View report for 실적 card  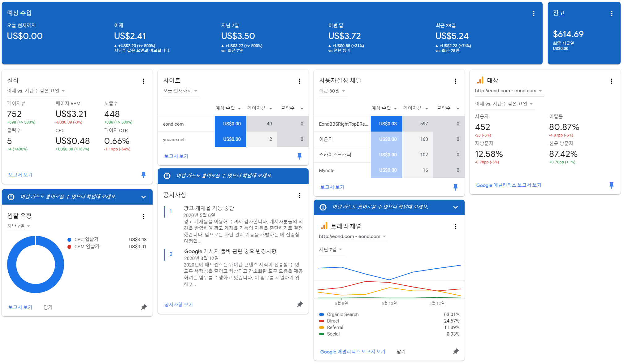20,175
